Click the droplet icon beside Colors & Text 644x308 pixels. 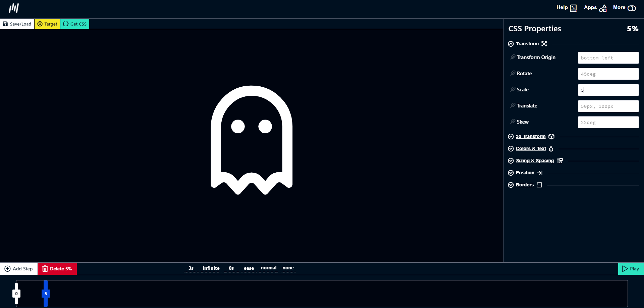tap(551, 148)
